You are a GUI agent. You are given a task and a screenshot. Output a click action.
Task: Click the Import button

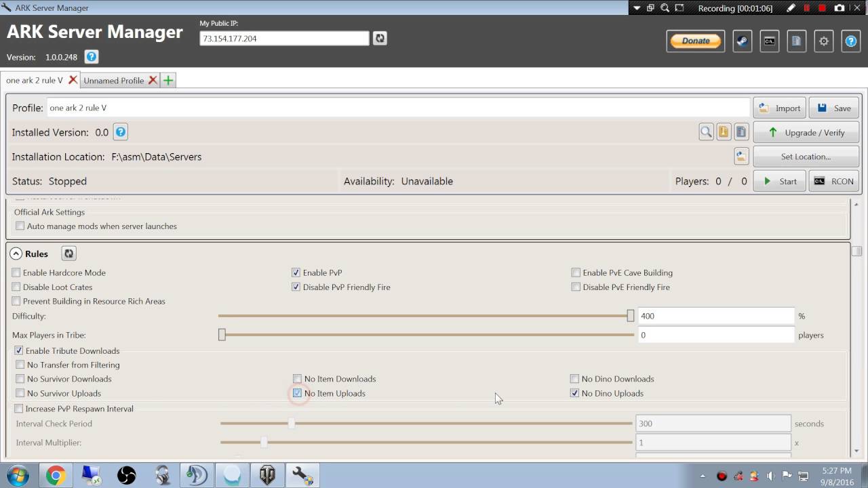[780, 108]
